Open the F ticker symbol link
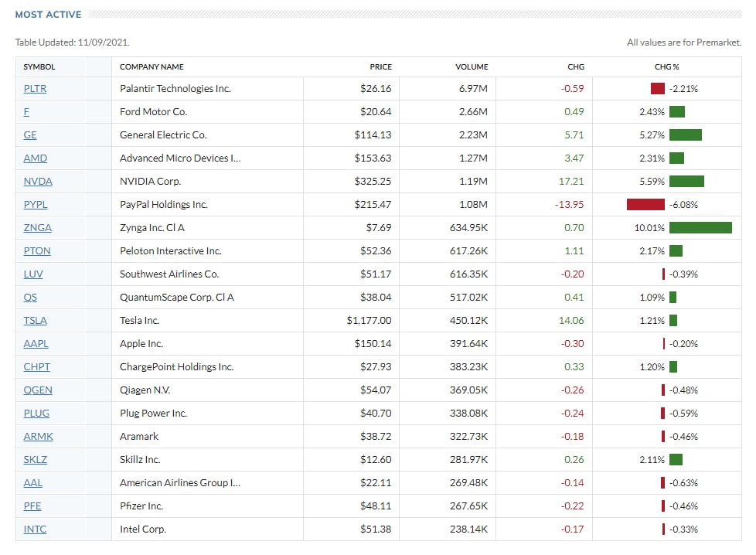The width and height of the screenshot is (756, 555). 26,112
